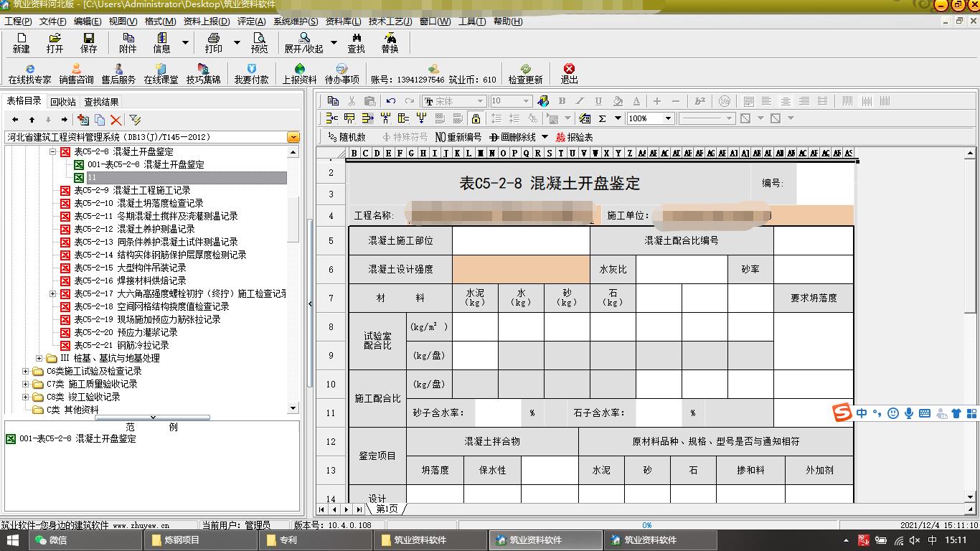
Task: Open the 画删除线 dropdown arrow
Action: 545,137
